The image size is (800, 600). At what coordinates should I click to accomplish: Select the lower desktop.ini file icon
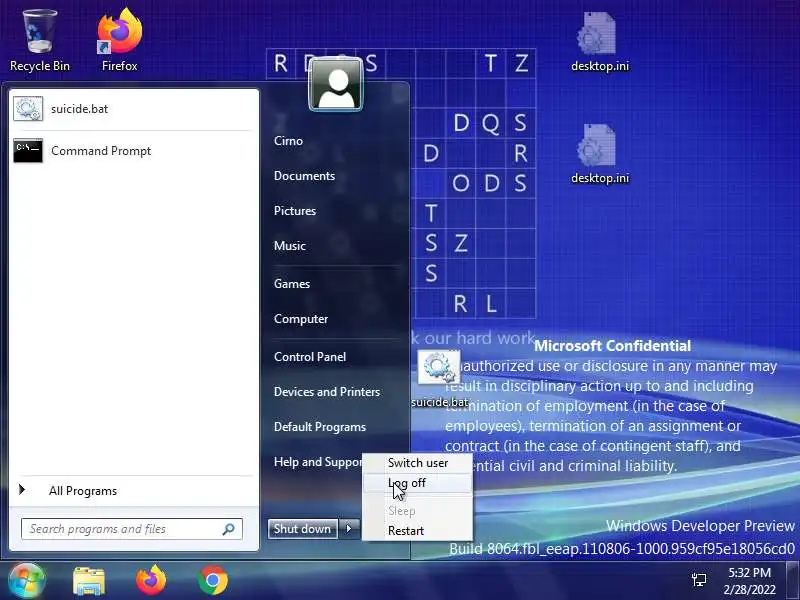(x=599, y=154)
